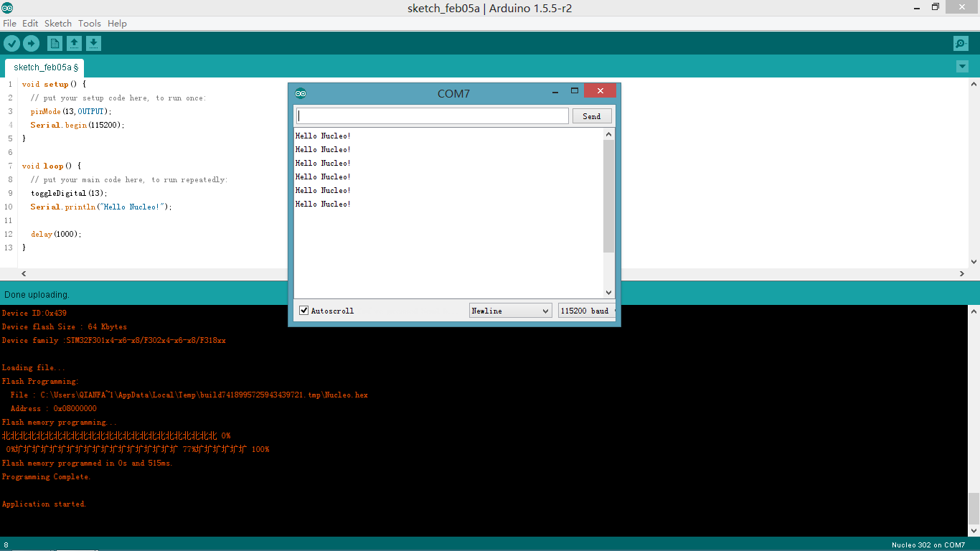
Task: Click the "Device flash Size : 64 Kbytes" line
Action: coord(64,326)
